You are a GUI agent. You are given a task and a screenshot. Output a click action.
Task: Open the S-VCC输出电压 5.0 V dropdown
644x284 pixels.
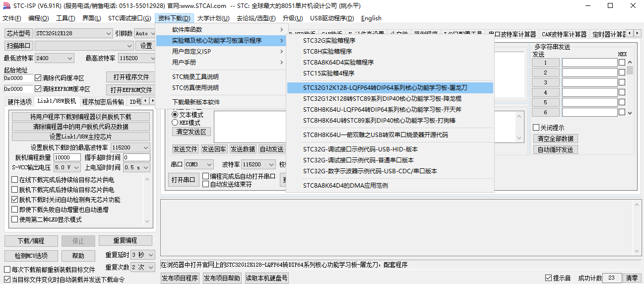[x=67, y=167]
